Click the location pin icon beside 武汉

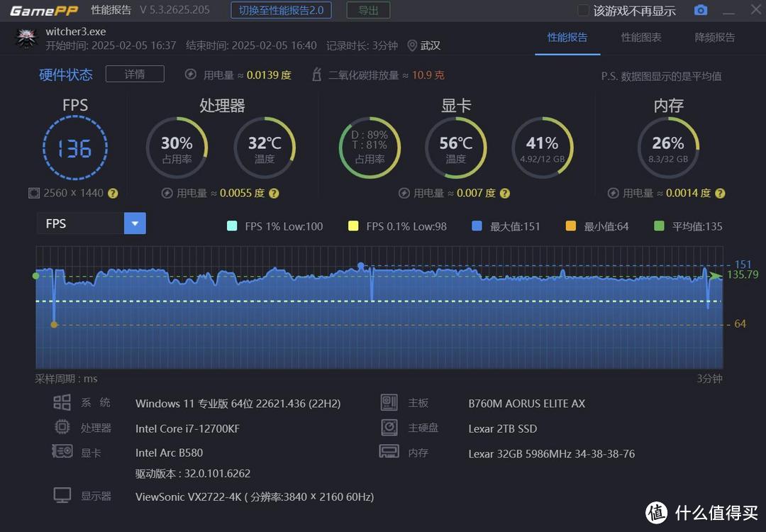click(412, 46)
